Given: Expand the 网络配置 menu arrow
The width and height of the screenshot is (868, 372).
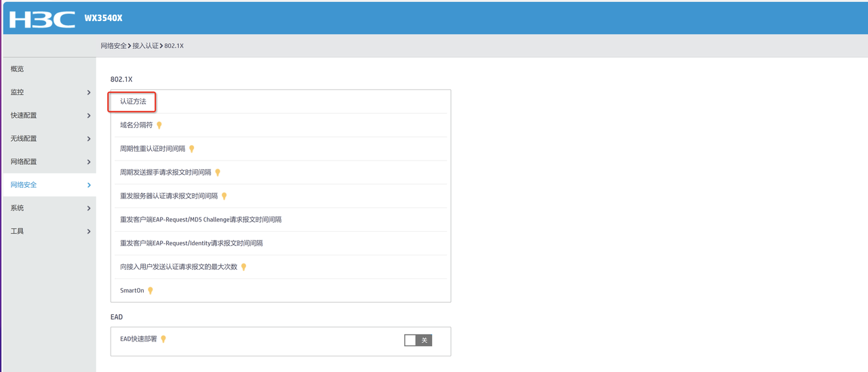Looking at the screenshot, I should coord(89,162).
